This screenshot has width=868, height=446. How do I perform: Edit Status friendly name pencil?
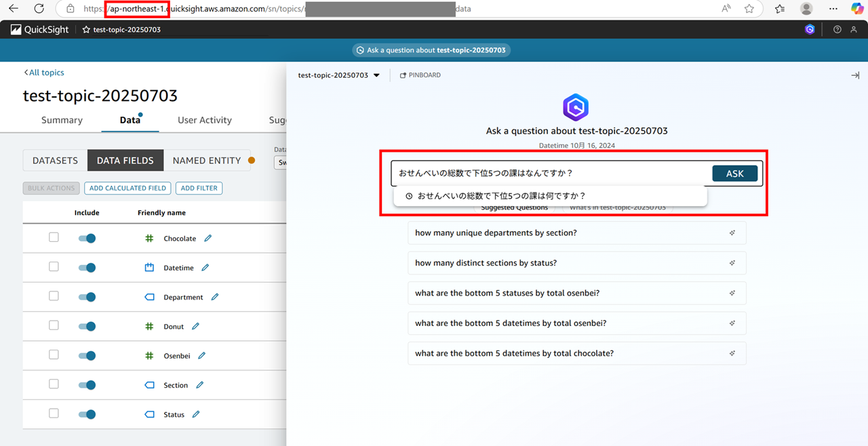(196, 414)
